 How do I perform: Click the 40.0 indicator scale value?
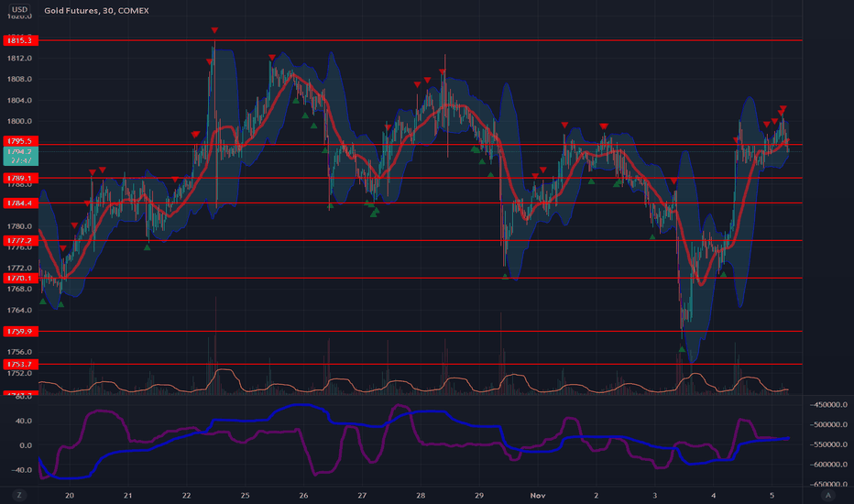click(x=26, y=421)
